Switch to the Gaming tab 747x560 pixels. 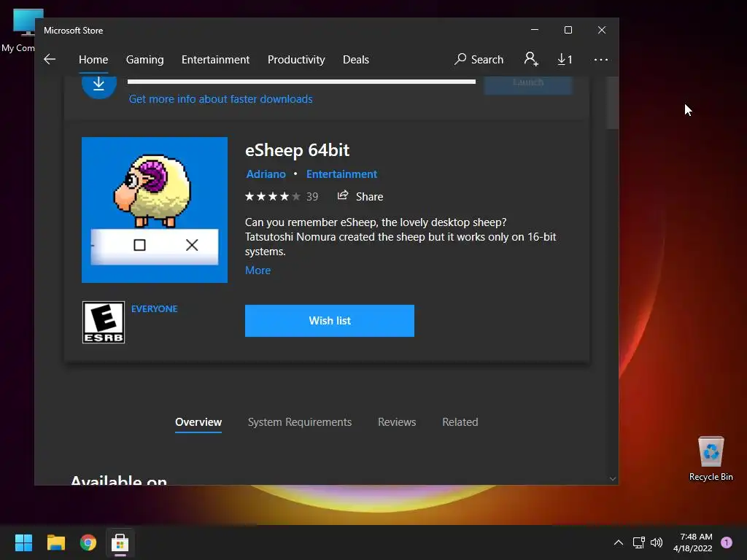coord(145,60)
